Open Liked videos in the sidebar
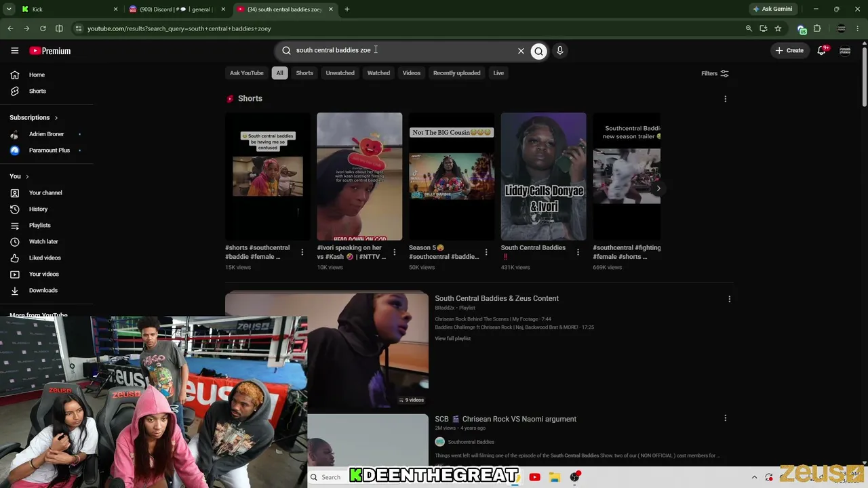868x488 pixels. (x=46, y=258)
